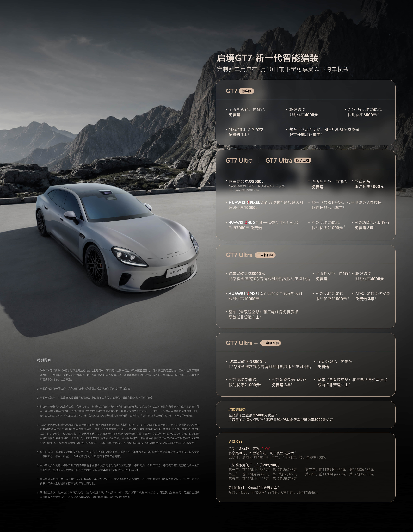413x532 pixels.
Task: Select the 第五年 line with 月供113元
Action: click(263, 479)
